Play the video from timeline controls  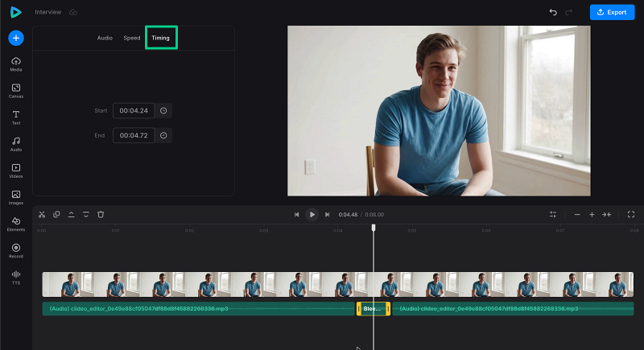pos(312,215)
